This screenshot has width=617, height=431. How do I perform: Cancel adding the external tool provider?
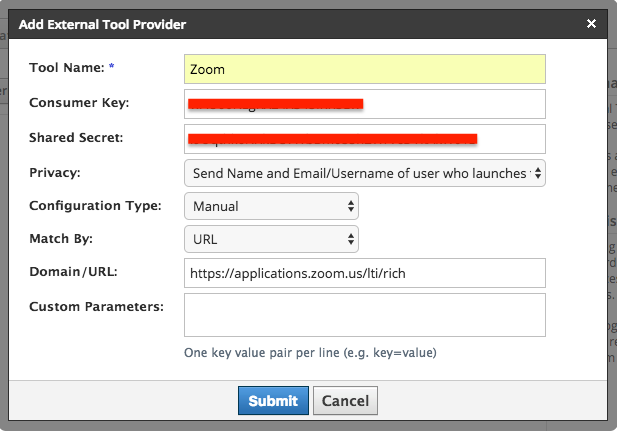[x=345, y=401]
